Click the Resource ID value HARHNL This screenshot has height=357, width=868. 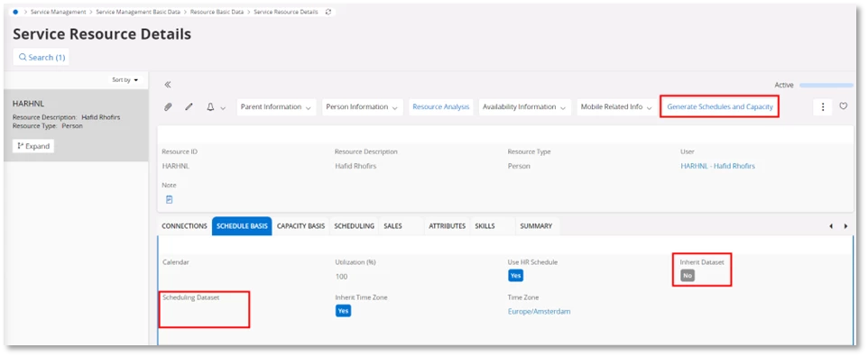[x=176, y=166]
